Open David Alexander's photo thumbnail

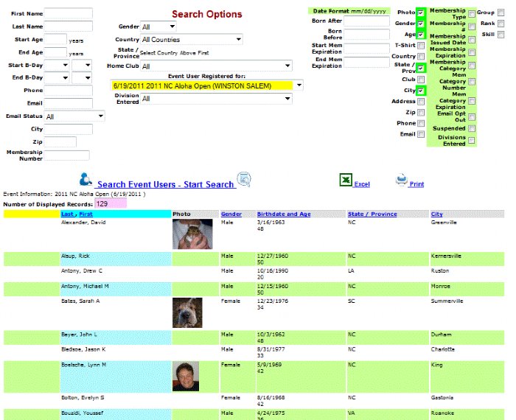[192, 234]
